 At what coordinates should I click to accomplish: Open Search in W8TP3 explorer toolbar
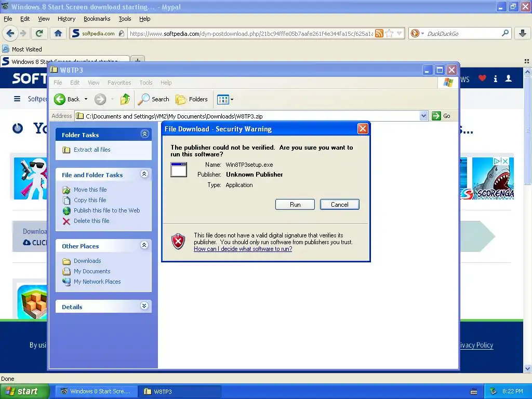154,99
